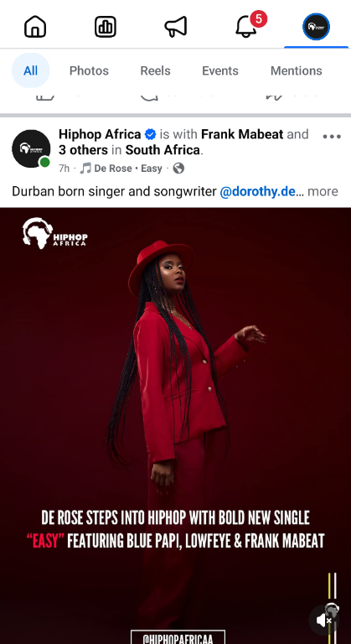Screen dimensions: 351x644
Task: View the 3 others tagged
Action: point(83,150)
